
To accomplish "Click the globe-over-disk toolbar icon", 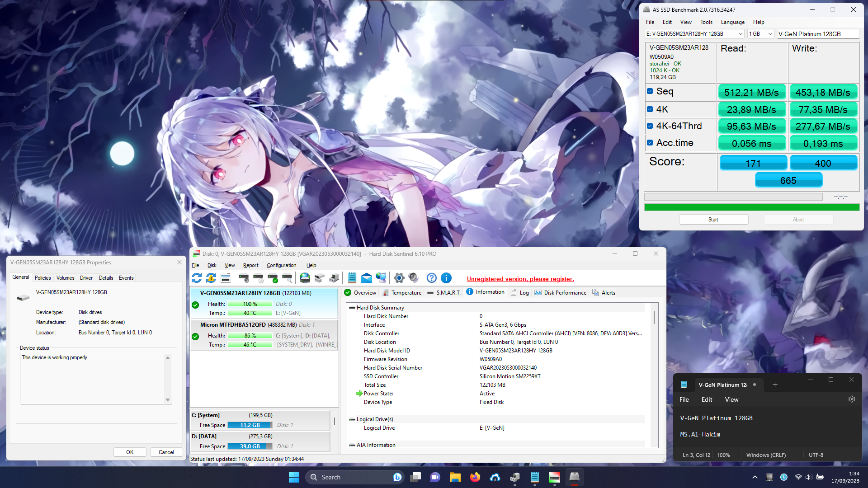I will (x=305, y=278).
